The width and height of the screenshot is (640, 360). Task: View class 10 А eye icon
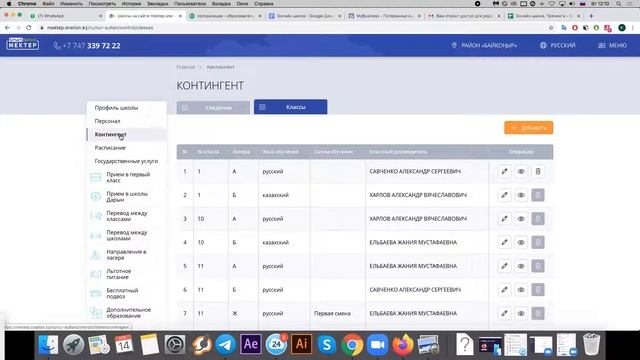click(x=521, y=219)
